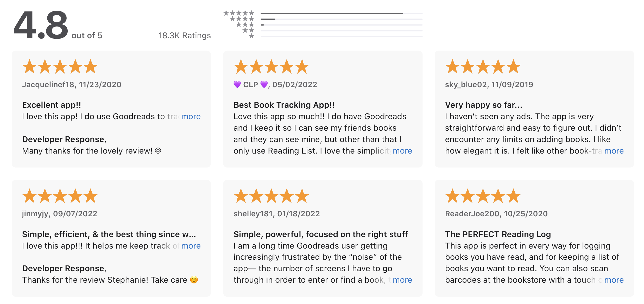The width and height of the screenshot is (644, 304).
Task: Expand the CLP review via more
Action: [402, 151]
